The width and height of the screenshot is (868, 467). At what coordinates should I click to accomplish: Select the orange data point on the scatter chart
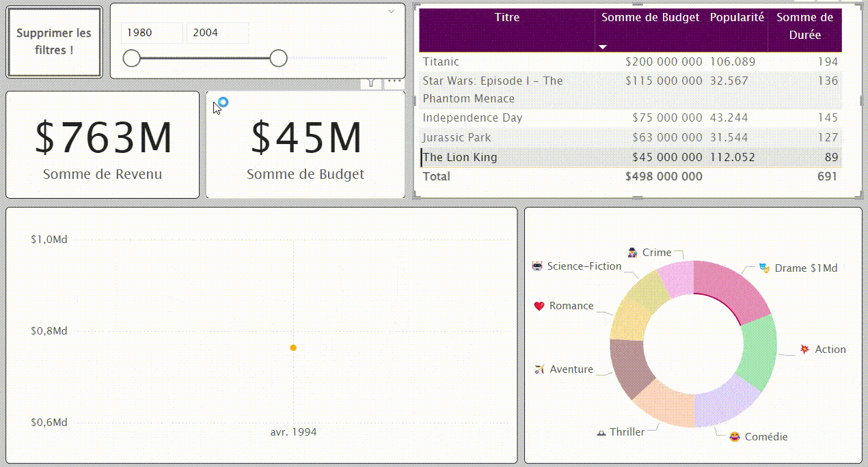[293, 348]
